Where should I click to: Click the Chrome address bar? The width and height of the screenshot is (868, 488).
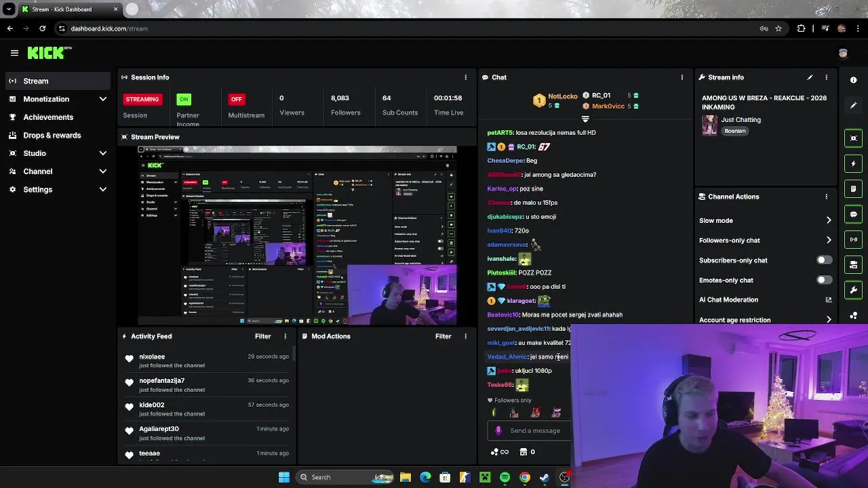pos(407,28)
